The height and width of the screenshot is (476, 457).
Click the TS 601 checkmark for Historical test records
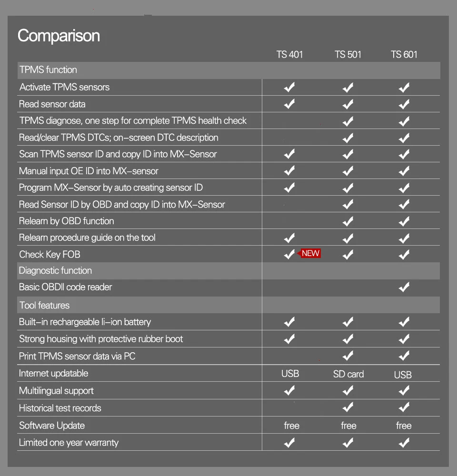pyautogui.click(x=404, y=407)
